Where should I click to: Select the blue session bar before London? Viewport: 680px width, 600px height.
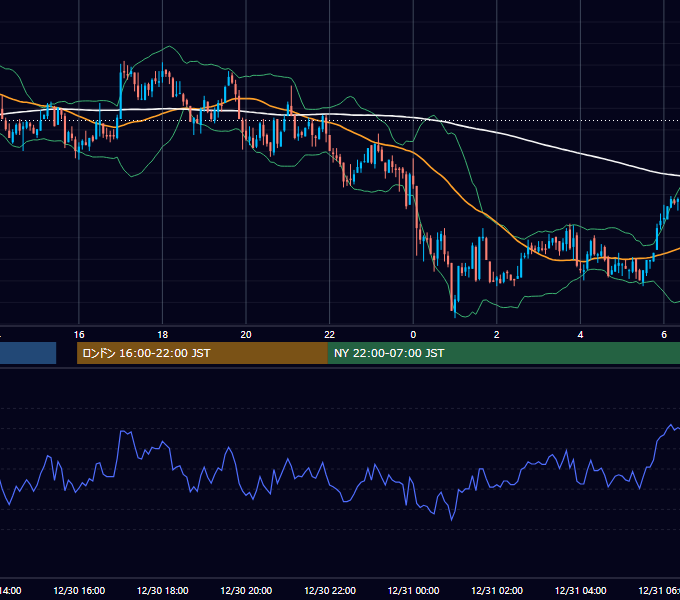pos(28,353)
